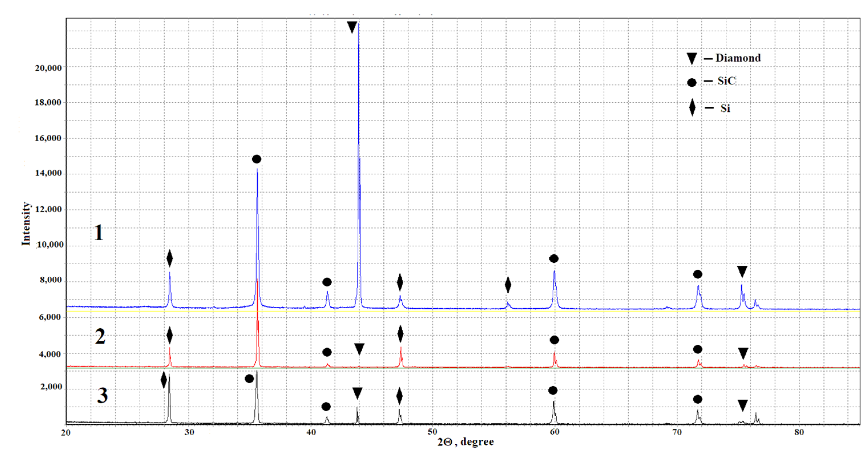
Task: Click circle marker above the blue peak at 60 degrees
Action: 554,259
